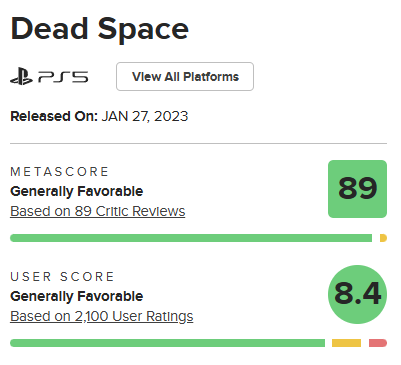Open the Based on 2,100 User Ratings link
Image resolution: width=401 pixels, height=365 pixels.
(x=102, y=316)
